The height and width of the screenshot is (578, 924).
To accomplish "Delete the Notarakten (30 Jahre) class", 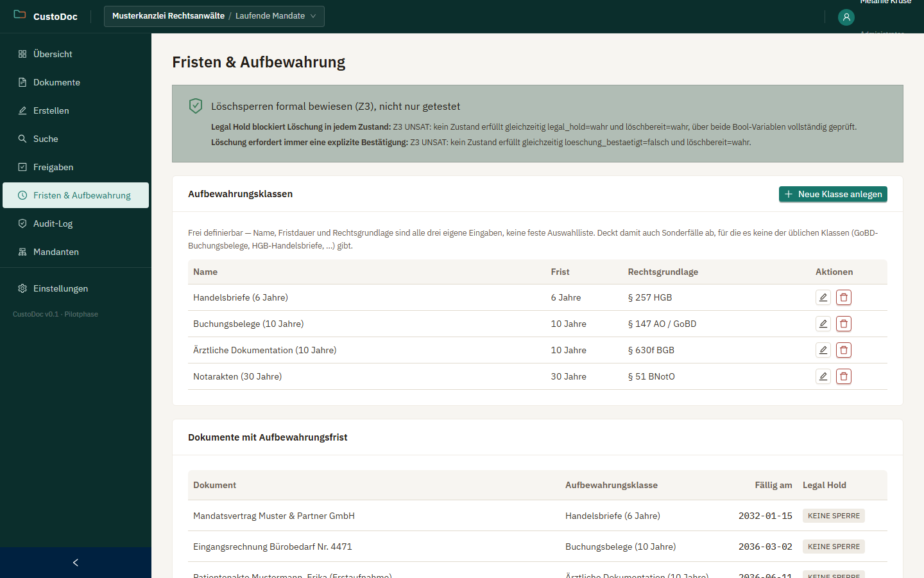I will [x=844, y=376].
